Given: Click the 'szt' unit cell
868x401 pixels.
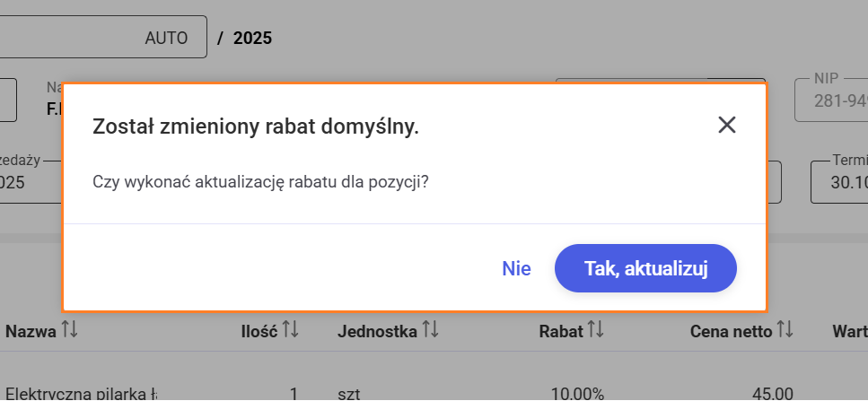Looking at the screenshot, I should pos(349,393).
